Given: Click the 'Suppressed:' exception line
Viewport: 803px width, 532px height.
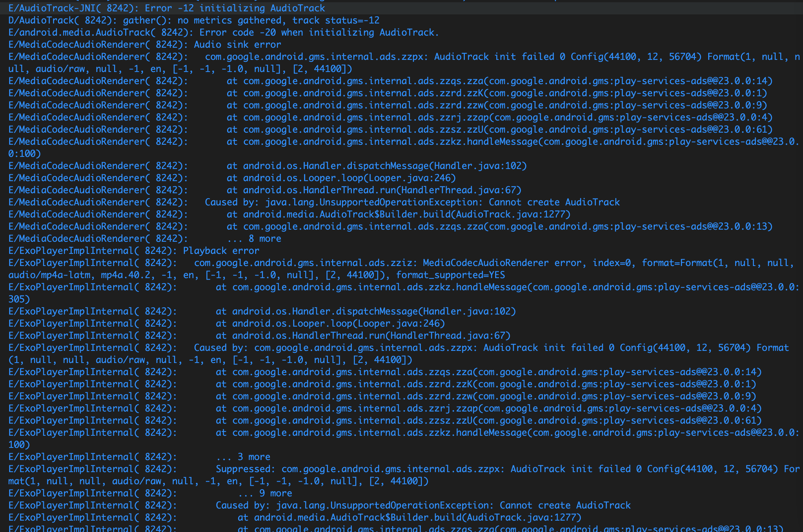Looking at the screenshot, I should point(246,469).
